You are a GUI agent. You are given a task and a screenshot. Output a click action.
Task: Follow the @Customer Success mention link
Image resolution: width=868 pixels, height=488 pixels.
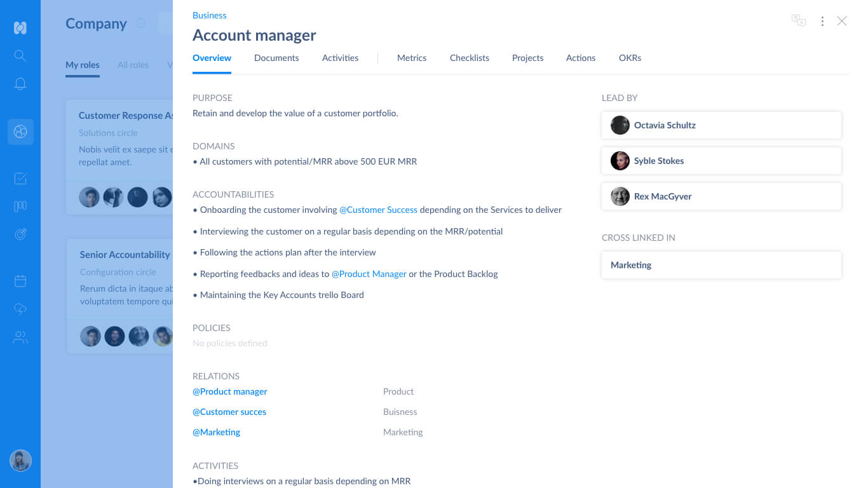(378, 210)
